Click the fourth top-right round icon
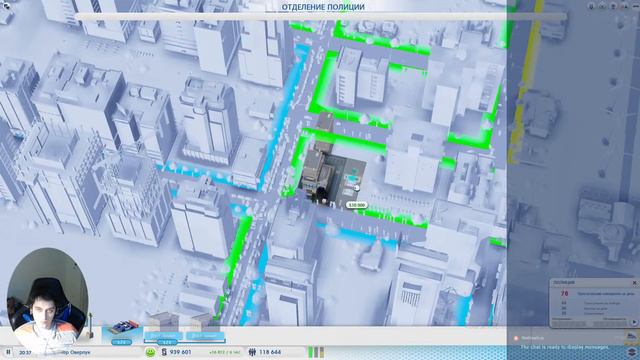 click(625, 7)
